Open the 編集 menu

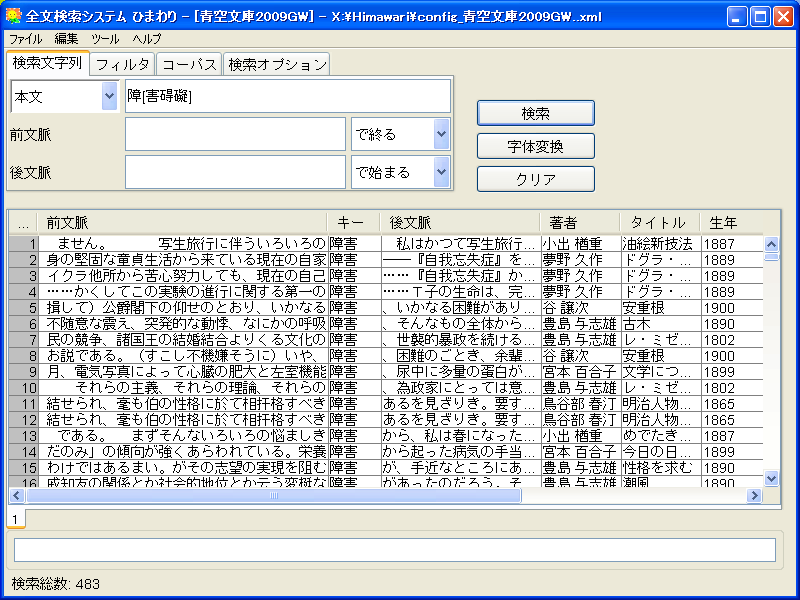pos(66,38)
